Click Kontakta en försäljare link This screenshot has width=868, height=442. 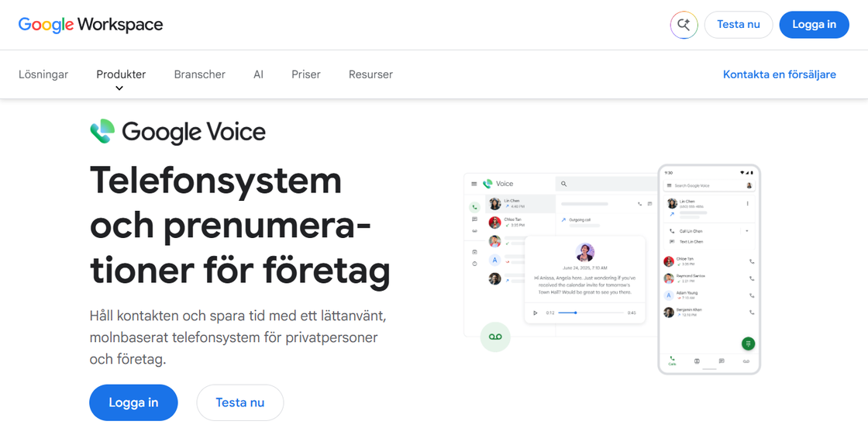click(780, 74)
